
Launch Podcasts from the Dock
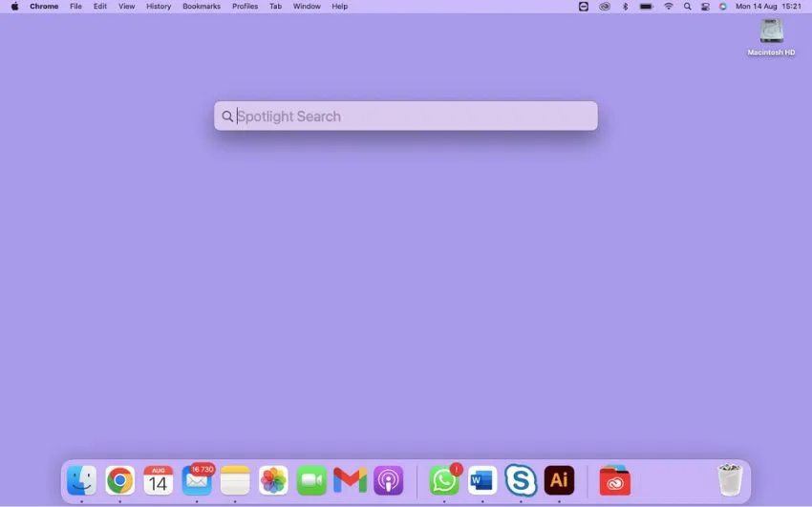click(x=389, y=480)
